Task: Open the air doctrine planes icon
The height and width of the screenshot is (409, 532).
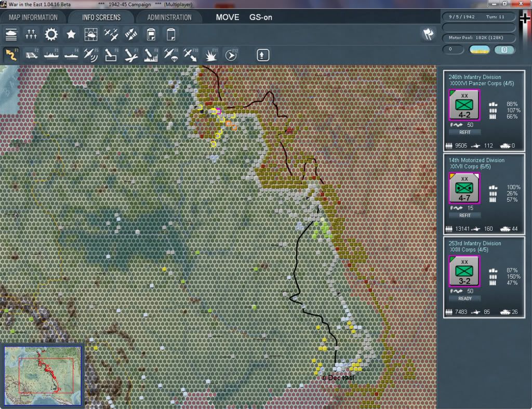Action: pyautogui.click(x=111, y=35)
